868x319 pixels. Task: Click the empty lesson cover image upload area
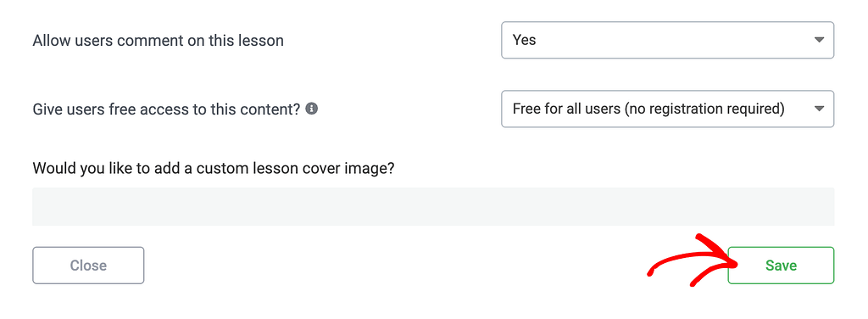click(433, 206)
